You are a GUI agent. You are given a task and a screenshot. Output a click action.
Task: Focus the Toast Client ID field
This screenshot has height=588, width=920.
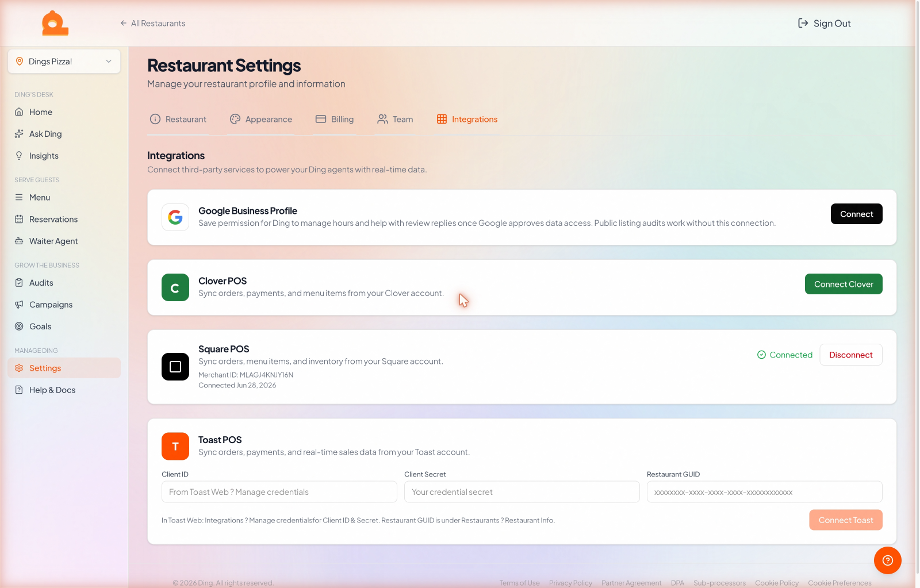click(279, 492)
